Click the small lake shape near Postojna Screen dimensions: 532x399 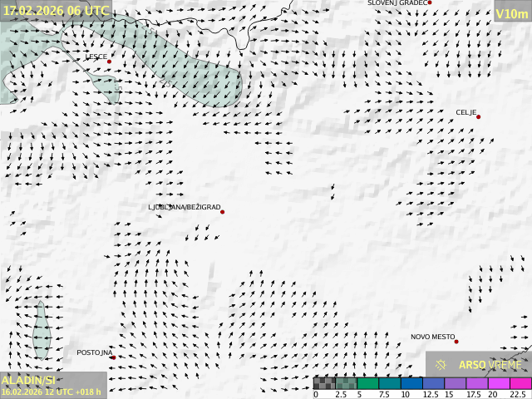(42, 328)
